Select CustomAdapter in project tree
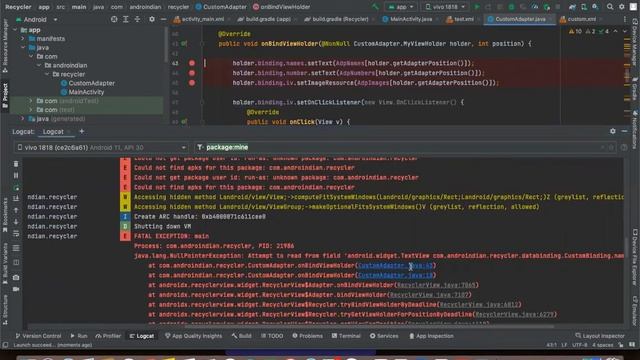The image size is (640, 360). (x=87, y=83)
